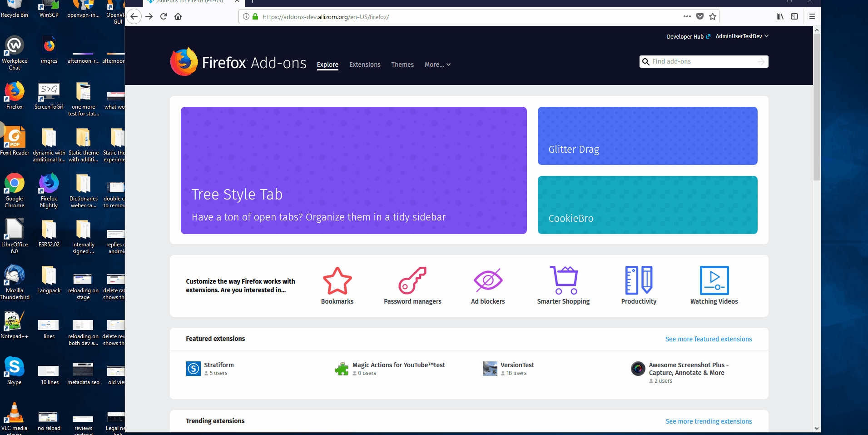Open Awesome Screenshot Plus extension link

click(x=689, y=369)
